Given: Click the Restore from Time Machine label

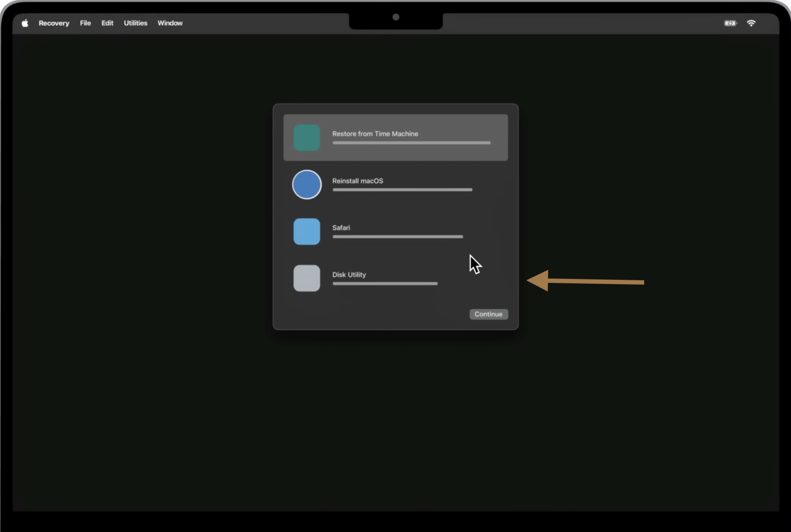Looking at the screenshot, I should (375, 134).
